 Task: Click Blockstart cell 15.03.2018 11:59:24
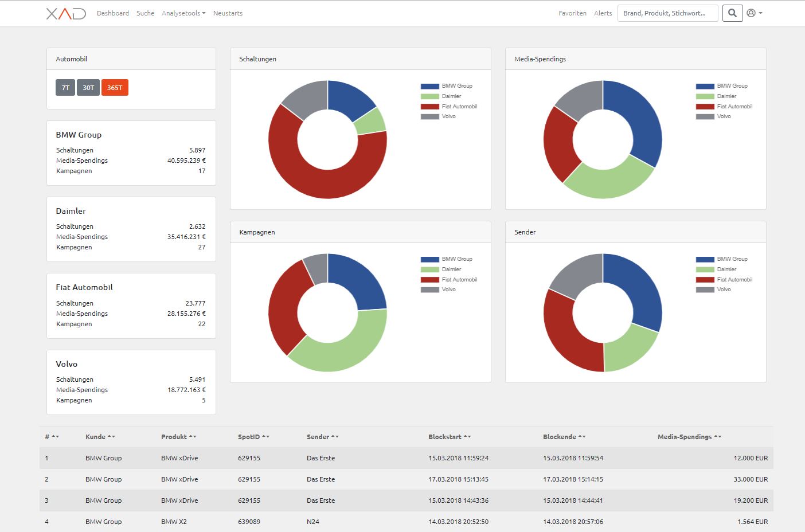click(459, 458)
